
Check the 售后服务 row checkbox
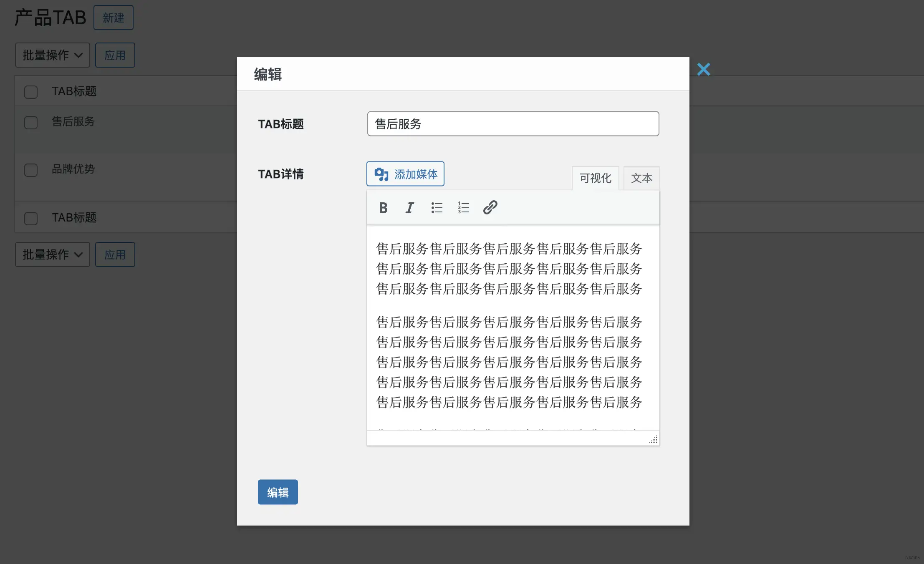[31, 122]
